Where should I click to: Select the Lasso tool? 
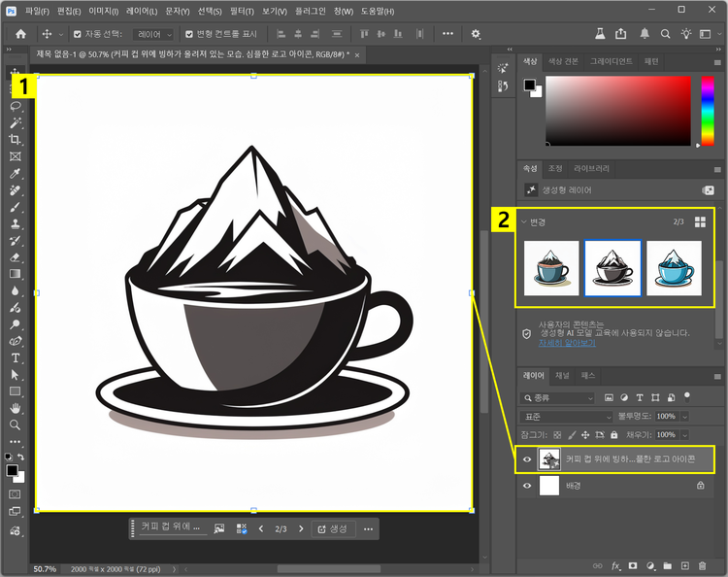[x=16, y=106]
